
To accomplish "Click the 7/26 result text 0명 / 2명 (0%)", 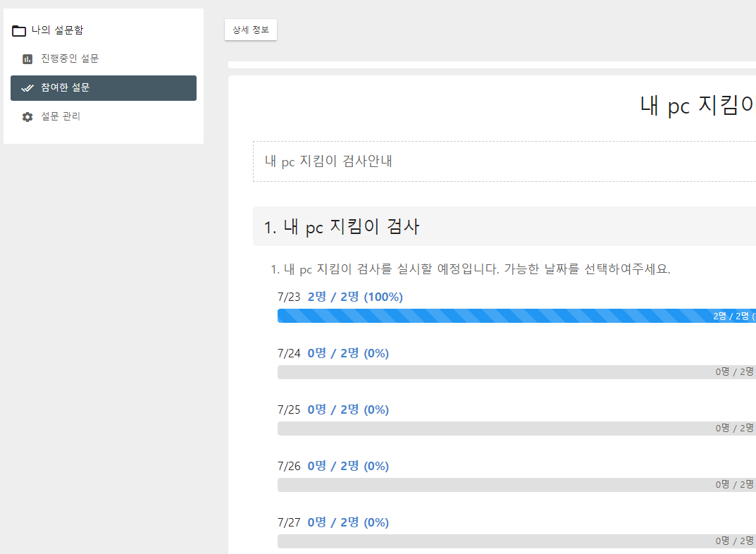I will coord(348,466).
